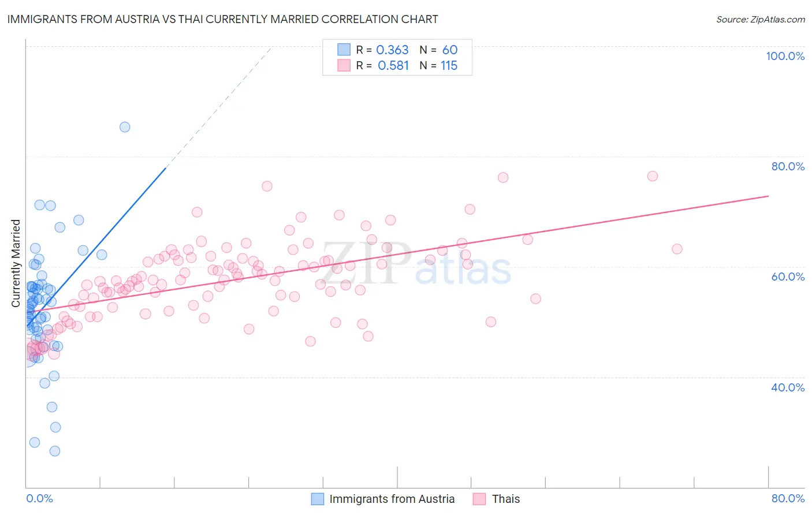Click the Currently Married axis label

[x=16, y=263]
